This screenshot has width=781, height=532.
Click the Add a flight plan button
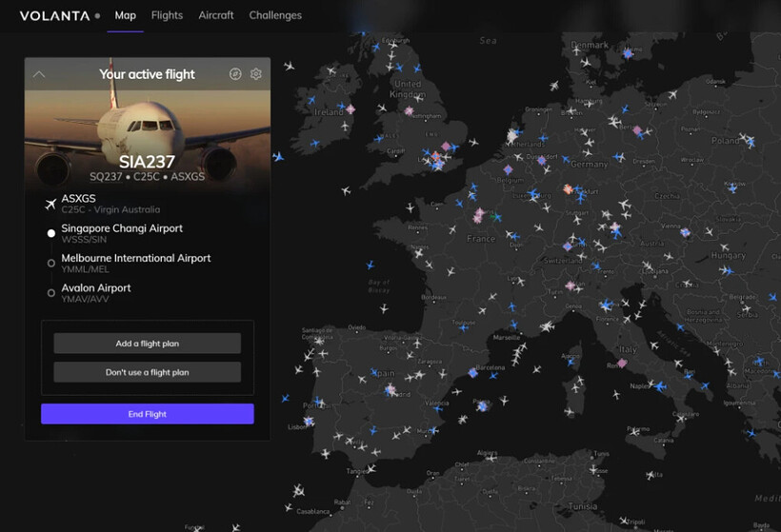click(x=147, y=344)
